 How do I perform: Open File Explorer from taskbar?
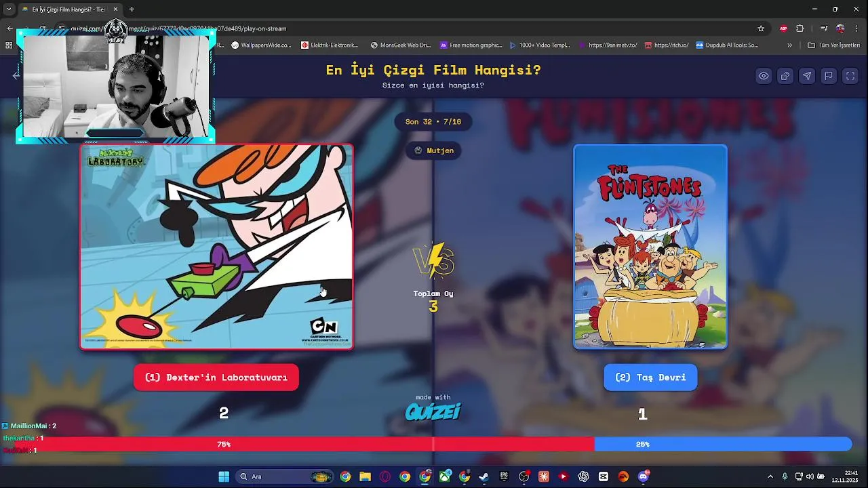[x=365, y=476]
